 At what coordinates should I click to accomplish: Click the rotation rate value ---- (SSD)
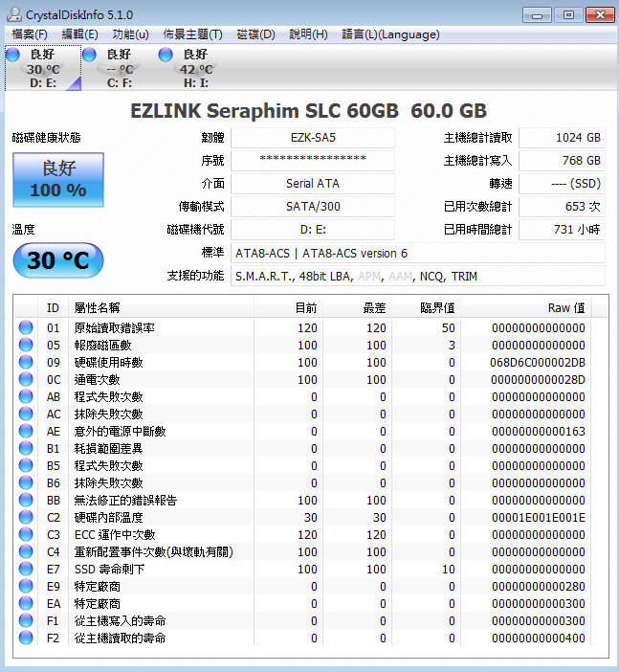562,184
